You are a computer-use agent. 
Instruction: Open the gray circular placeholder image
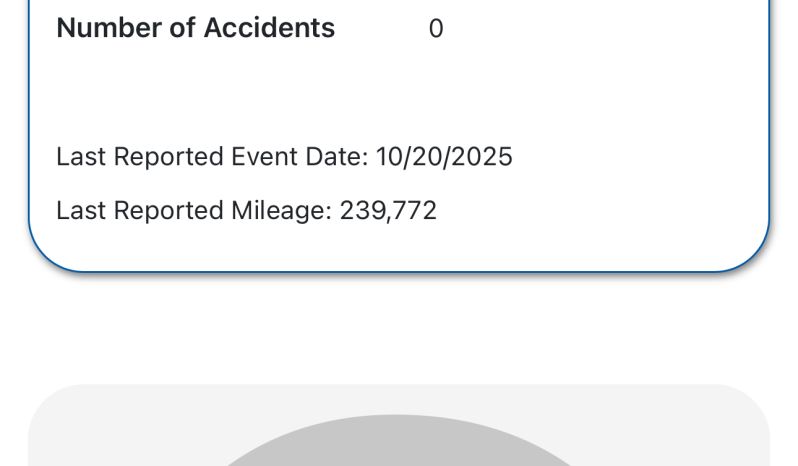coord(398,444)
